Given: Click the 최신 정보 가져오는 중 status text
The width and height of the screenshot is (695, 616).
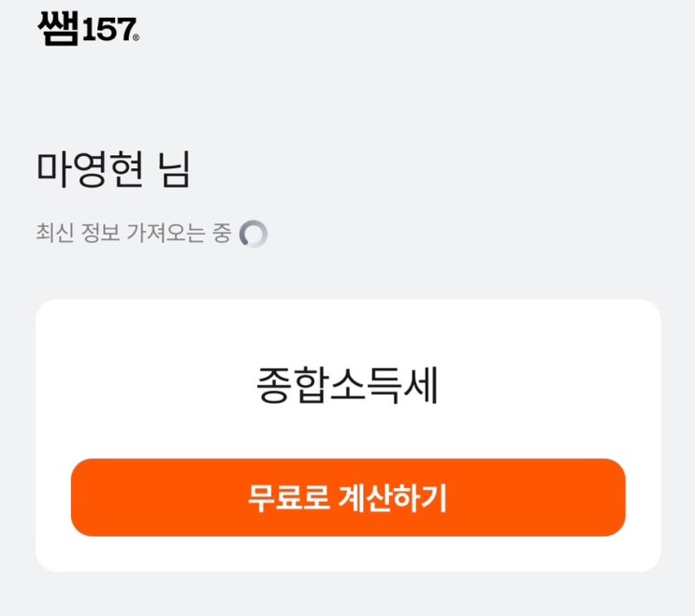Looking at the screenshot, I should point(133,234).
